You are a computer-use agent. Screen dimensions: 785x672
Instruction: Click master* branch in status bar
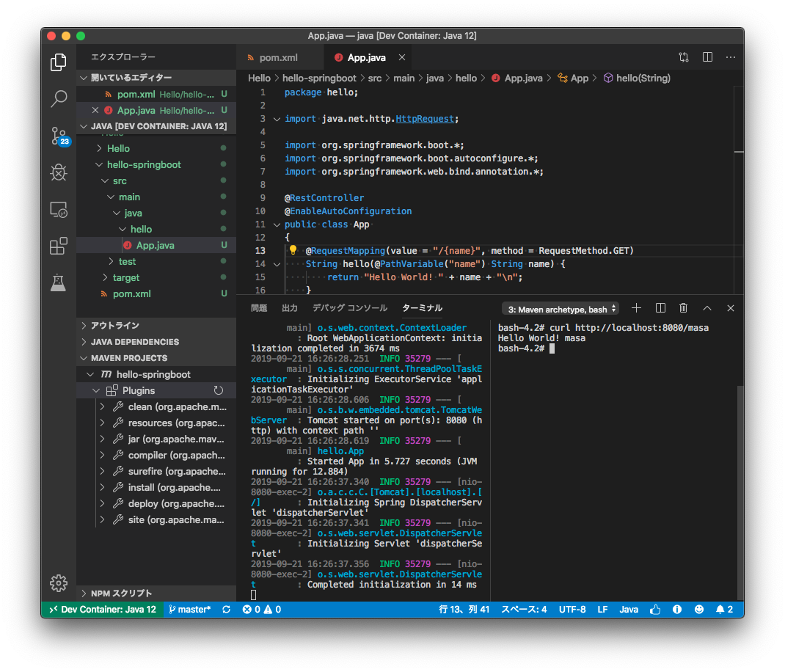tap(190, 610)
